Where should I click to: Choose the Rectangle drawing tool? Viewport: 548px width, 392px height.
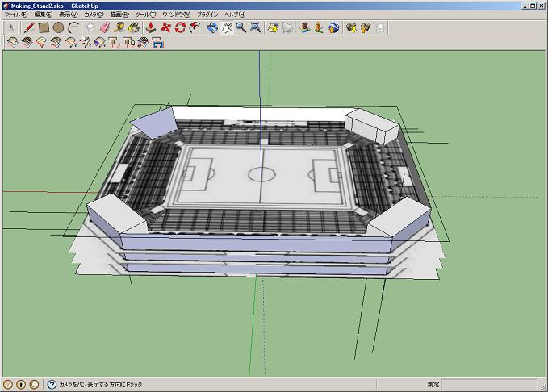[44, 27]
